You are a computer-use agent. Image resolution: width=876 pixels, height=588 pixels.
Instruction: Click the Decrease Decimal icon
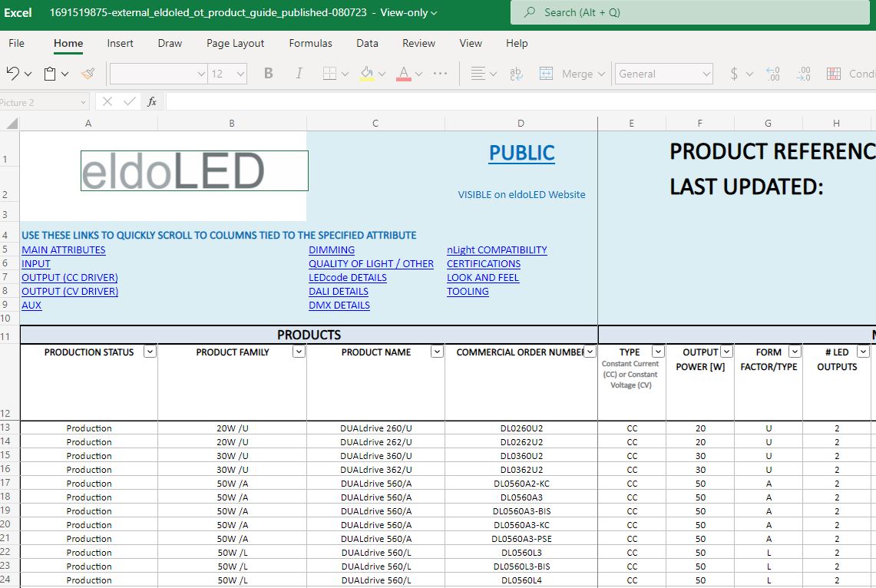(772, 74)
